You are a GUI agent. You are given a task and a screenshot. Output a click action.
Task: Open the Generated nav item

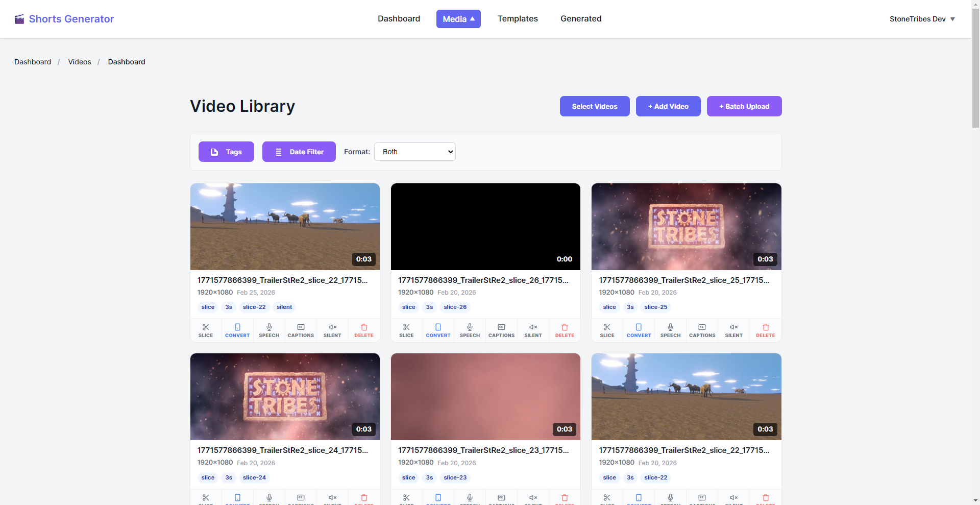coord(581,19)
